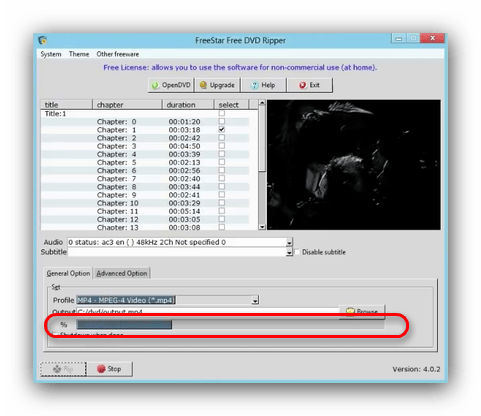The width and height of the screenshot is (481, 416).
Task: Click the chapter list scroll up arrow
Action: [262, 103]
